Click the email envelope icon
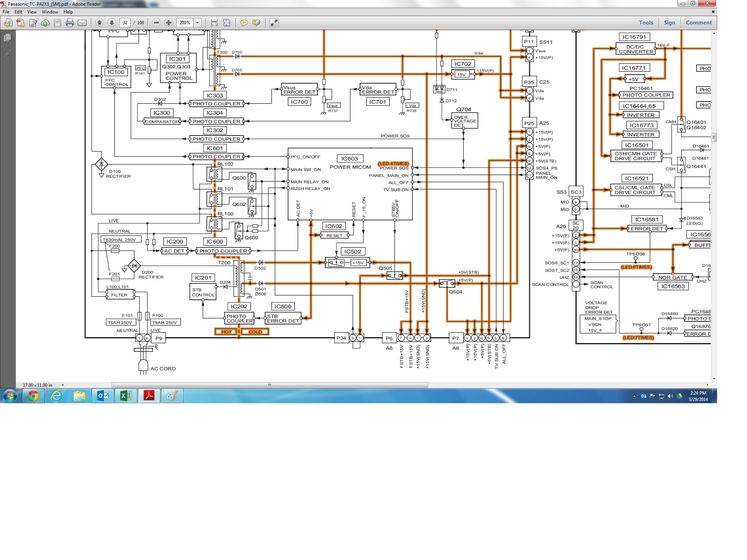 [82, 23]
